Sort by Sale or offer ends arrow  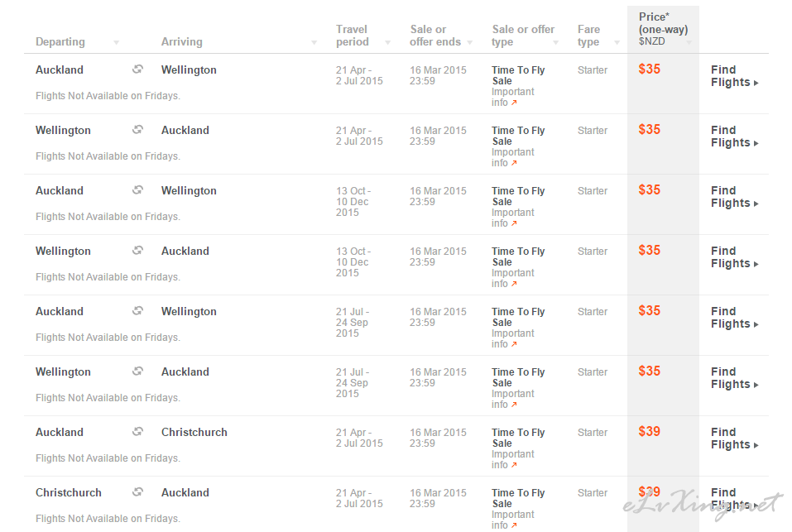(470, 42)
